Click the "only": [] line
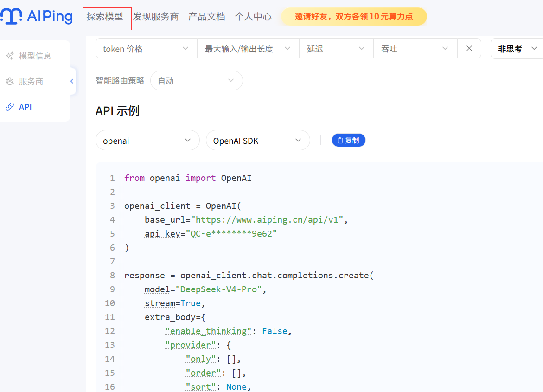The image size is (543, 392). (x=213, y=359)
